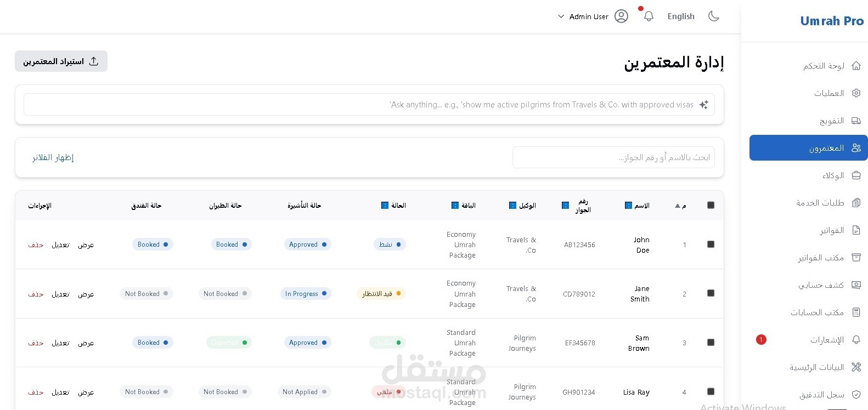Viewport: 868px width, 410px height.
Task: Select the checkbox for Lisa Ray row
Action: 711,391
